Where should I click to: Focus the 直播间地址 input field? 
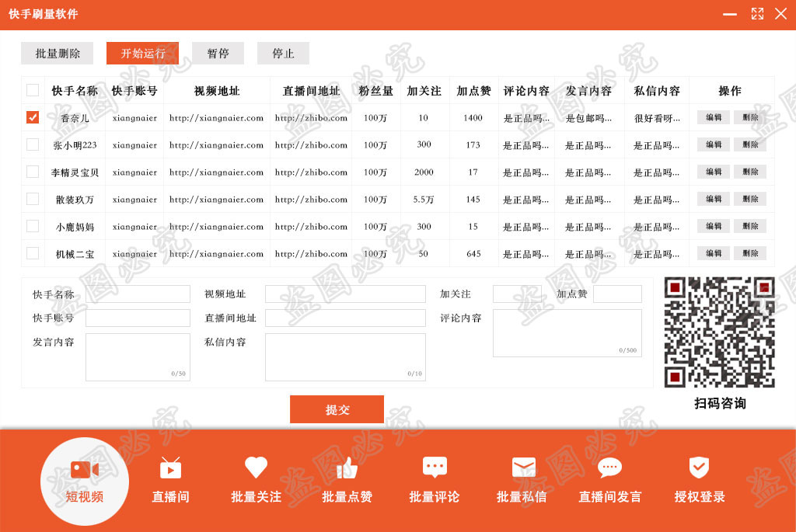(x=345, y=318)
